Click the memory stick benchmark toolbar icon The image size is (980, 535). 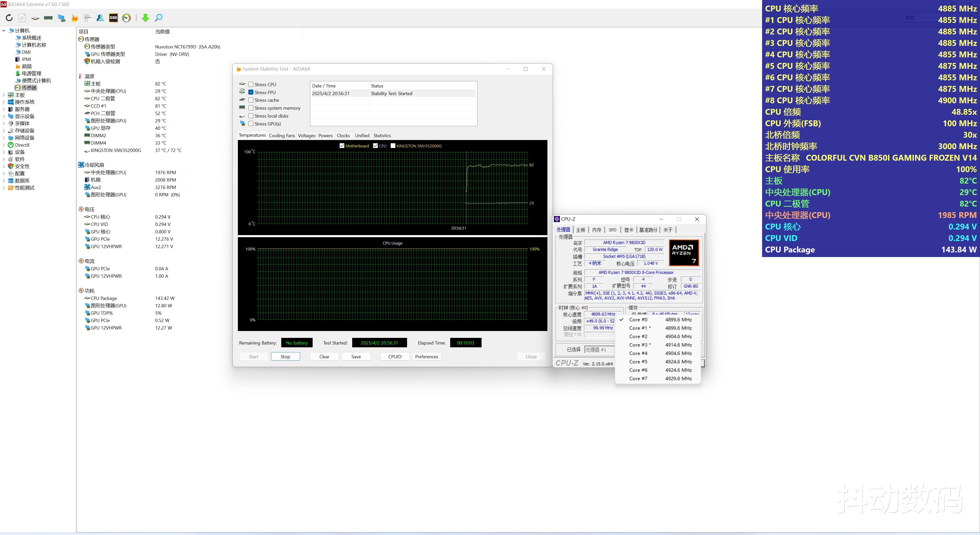[x=48, y=18]
